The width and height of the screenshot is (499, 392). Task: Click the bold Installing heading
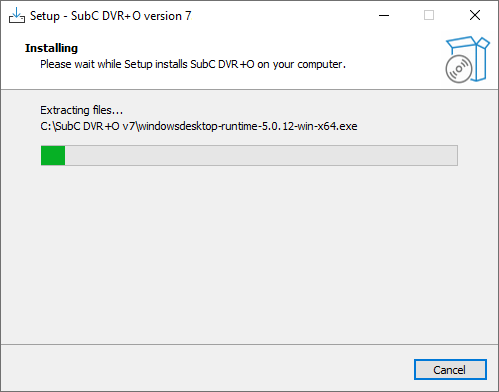51,48
